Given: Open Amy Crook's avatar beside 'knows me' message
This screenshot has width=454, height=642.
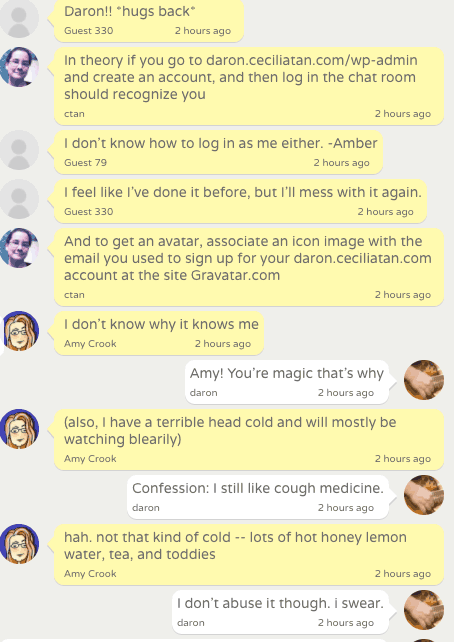Looking at the screenshot, I should 19,331.
